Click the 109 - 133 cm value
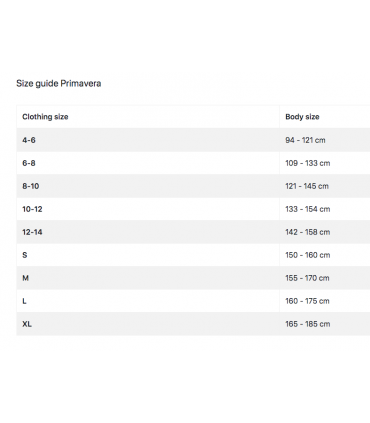The height and width of the screenshot is (423, 370). coord(308,163)
